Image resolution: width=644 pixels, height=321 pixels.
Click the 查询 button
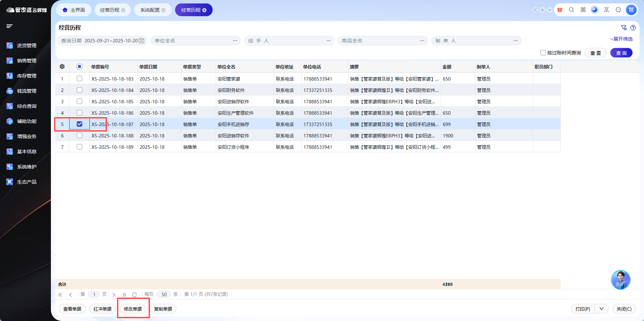pos(621,53)
